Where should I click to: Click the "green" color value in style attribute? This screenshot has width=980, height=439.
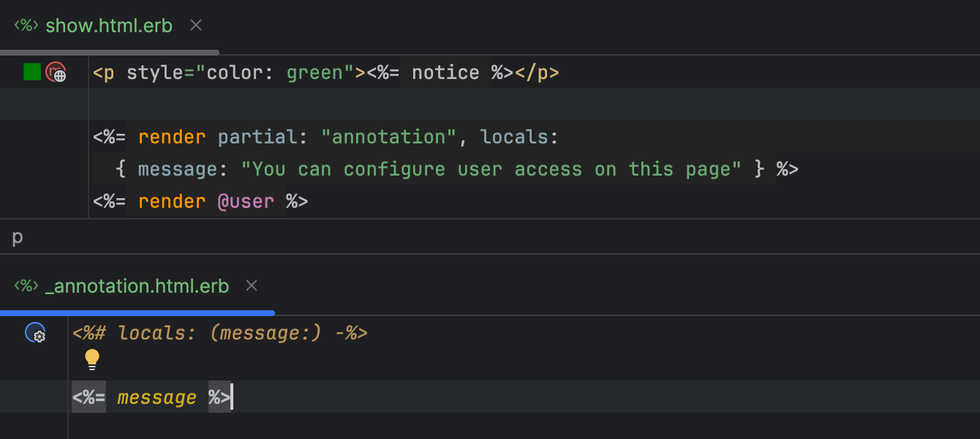[314, 72]
